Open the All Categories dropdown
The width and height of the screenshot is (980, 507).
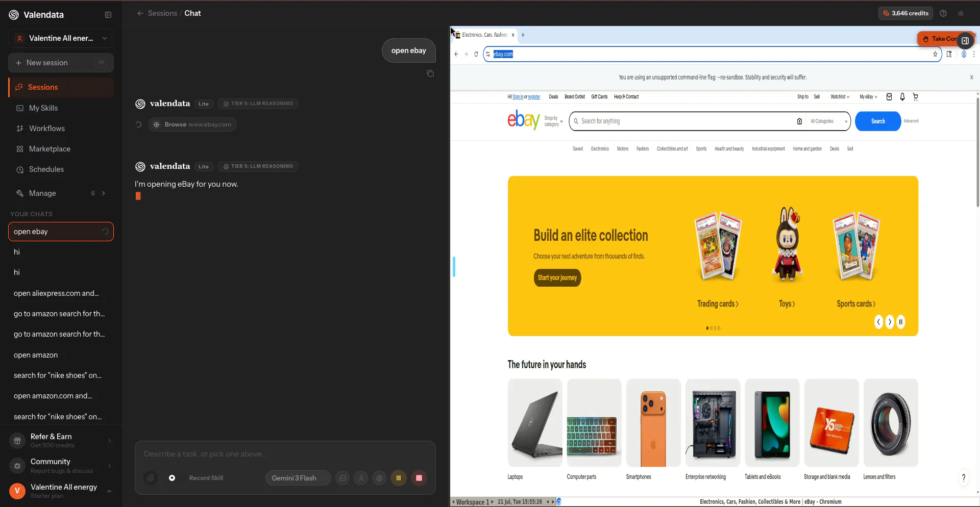tap(829, 121)
